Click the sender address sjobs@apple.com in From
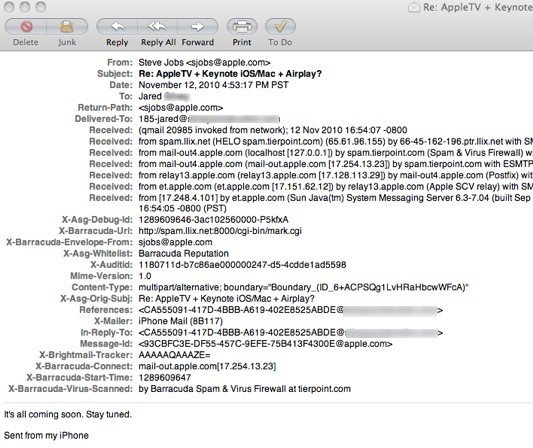This screenshot has height=448, width=533. [x=228, y=63]
